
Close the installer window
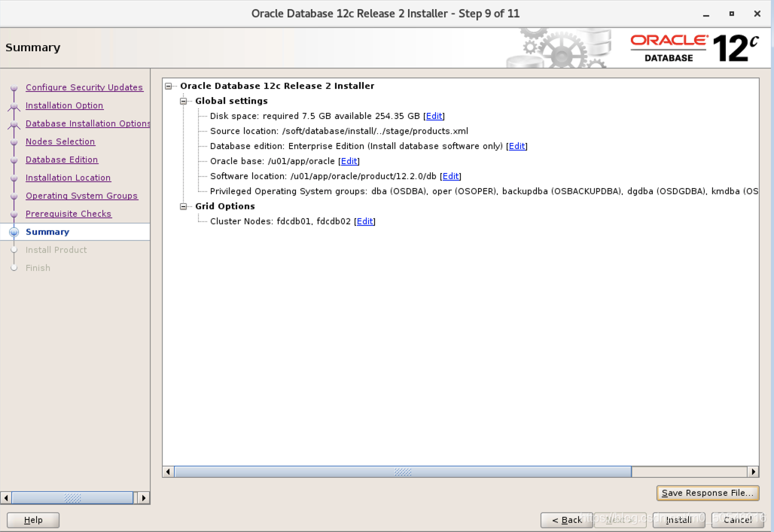coord(757,14)
